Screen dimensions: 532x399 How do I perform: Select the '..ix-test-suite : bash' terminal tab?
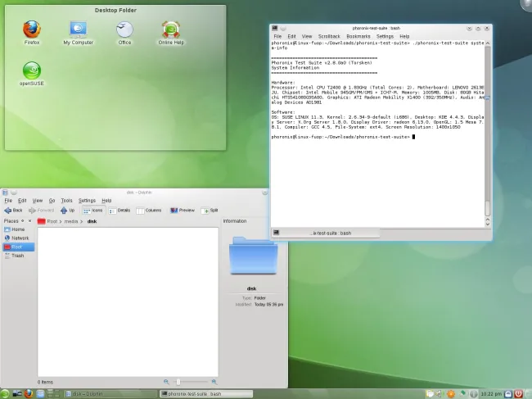(x=326, y=233)
